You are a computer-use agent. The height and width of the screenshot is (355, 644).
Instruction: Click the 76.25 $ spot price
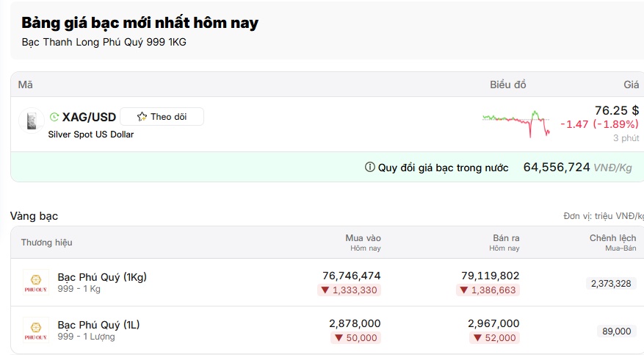coord(617,110)
